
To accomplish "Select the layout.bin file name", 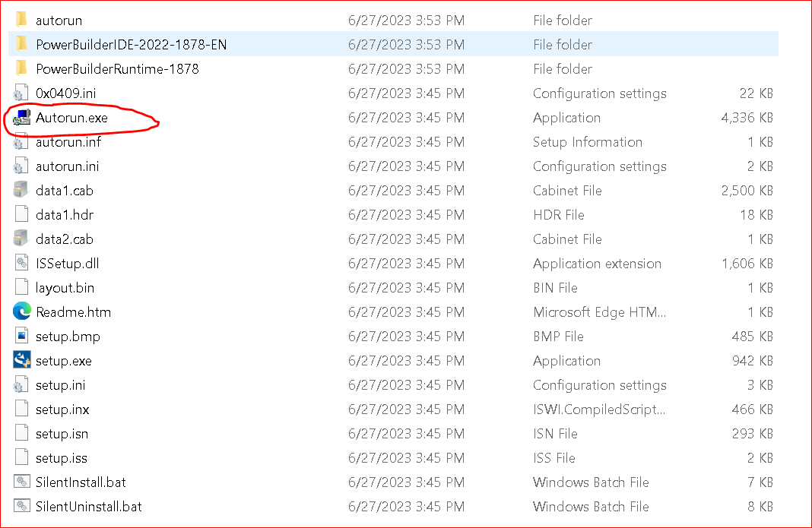I will tap(65, 288).
